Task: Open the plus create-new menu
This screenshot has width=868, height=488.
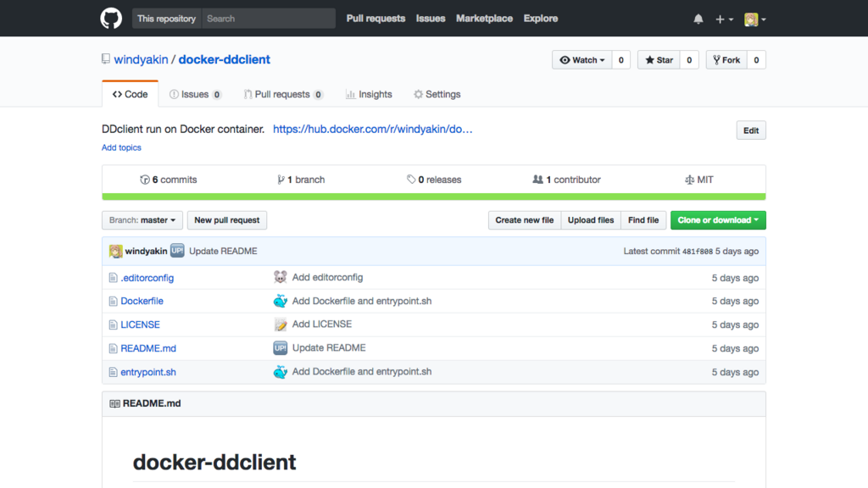Action: (724, 19)
